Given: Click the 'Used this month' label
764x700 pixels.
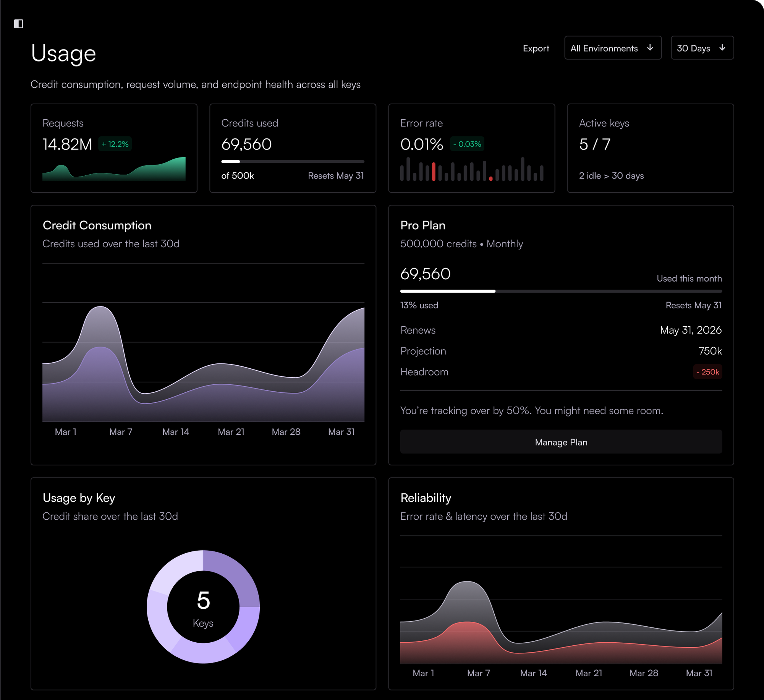Looking at the screenshot, I should 689,278.
